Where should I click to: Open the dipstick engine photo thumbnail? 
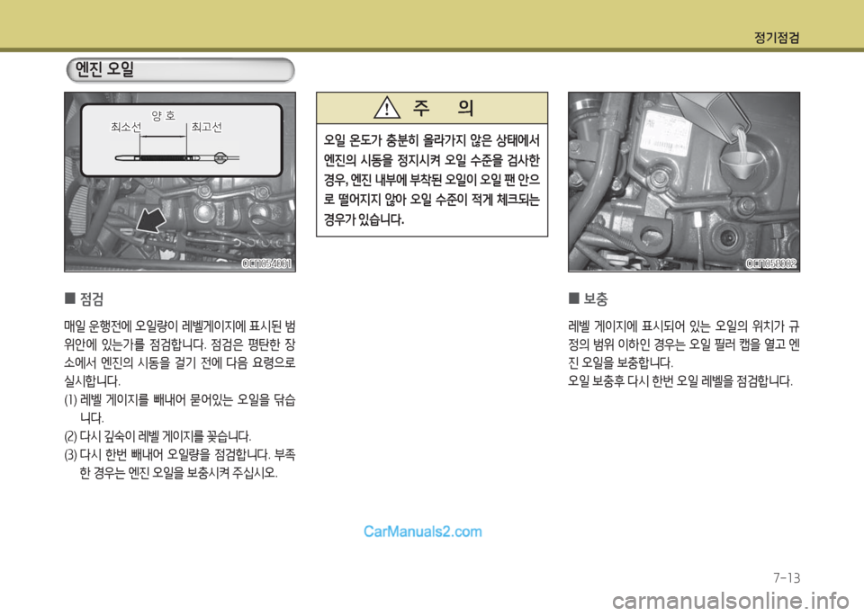click(x=180, y=182)
